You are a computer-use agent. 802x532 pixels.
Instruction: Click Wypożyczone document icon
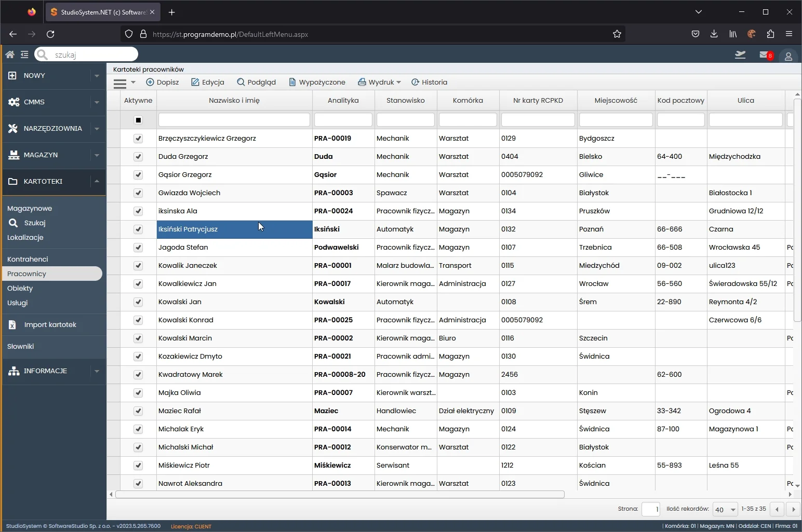point(292,82)
